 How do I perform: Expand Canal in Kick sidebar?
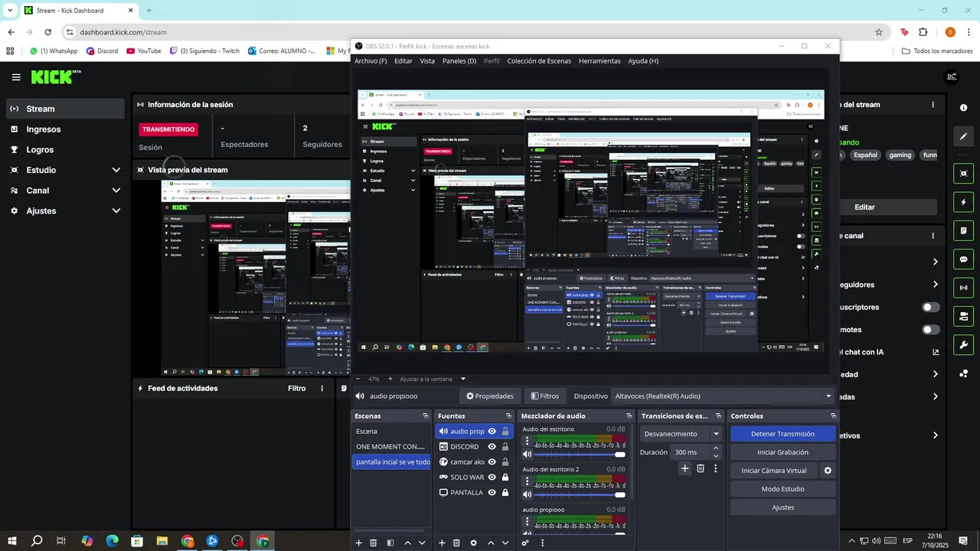pos(116,191)
